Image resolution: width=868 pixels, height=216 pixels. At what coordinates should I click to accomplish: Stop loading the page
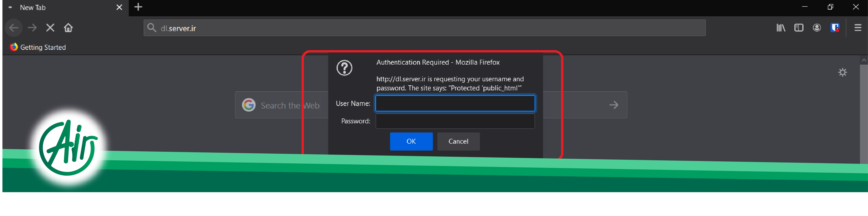[x=50, y=28]
